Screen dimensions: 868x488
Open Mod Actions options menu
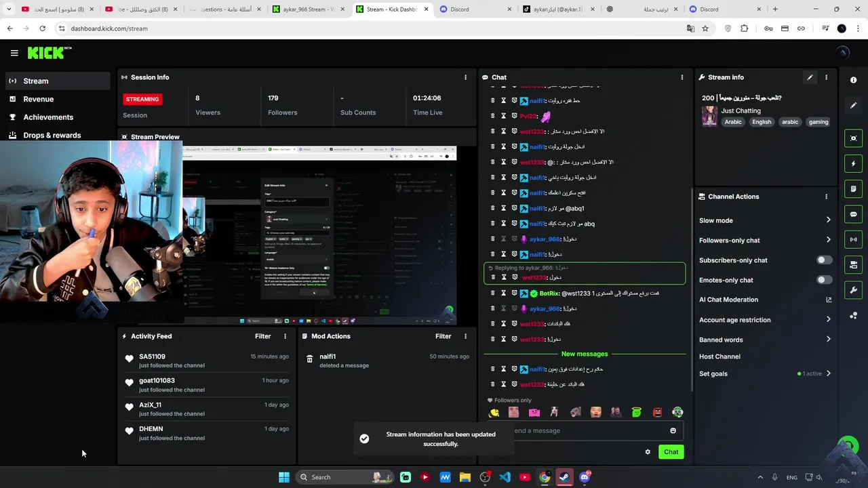pyautogui.click(x=465, y=336)
